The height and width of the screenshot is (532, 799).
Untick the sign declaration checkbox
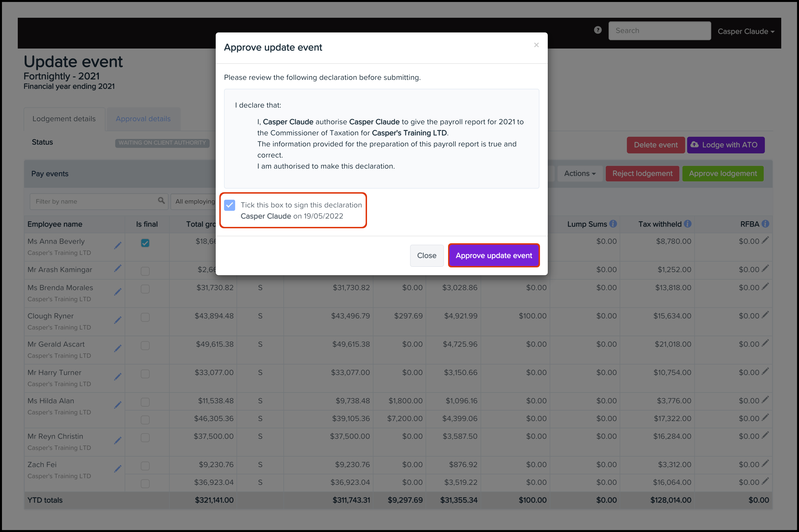click(x=230, y=205)
